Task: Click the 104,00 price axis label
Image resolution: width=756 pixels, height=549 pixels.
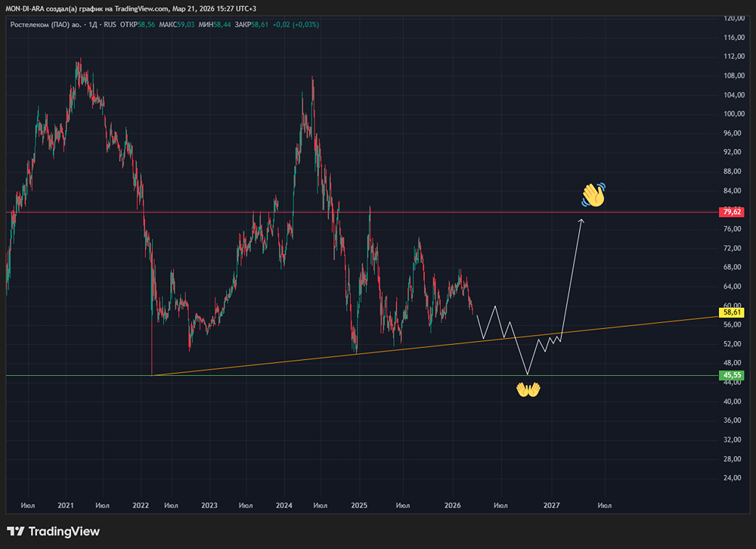Action: coord(734,95)
